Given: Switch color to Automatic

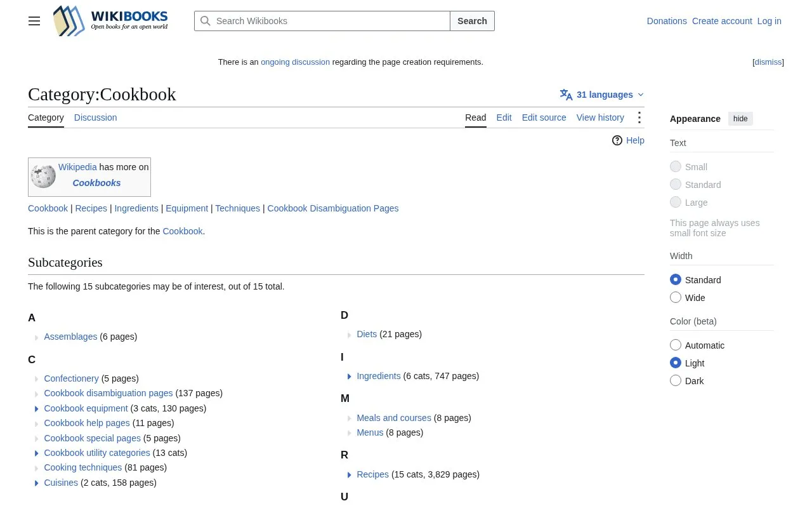Looking at the screenshot, I should [676, 345].
